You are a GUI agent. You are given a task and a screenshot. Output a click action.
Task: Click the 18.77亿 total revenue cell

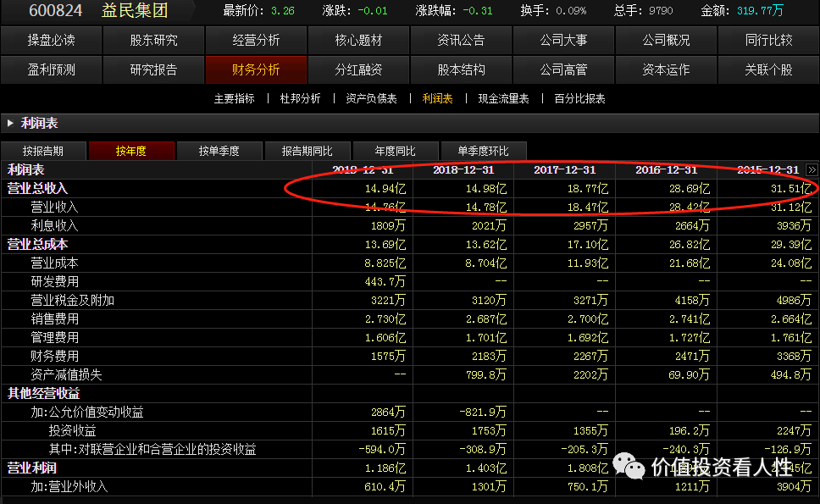coord(588,189)
